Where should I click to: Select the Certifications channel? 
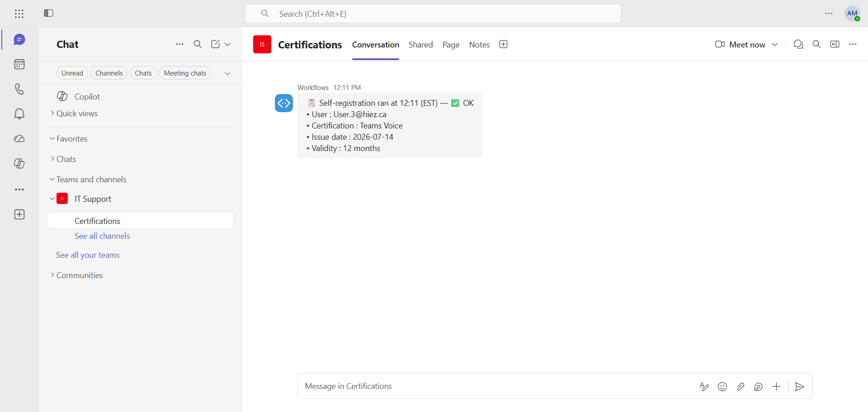pyautogui.click(x=140, y=221)
